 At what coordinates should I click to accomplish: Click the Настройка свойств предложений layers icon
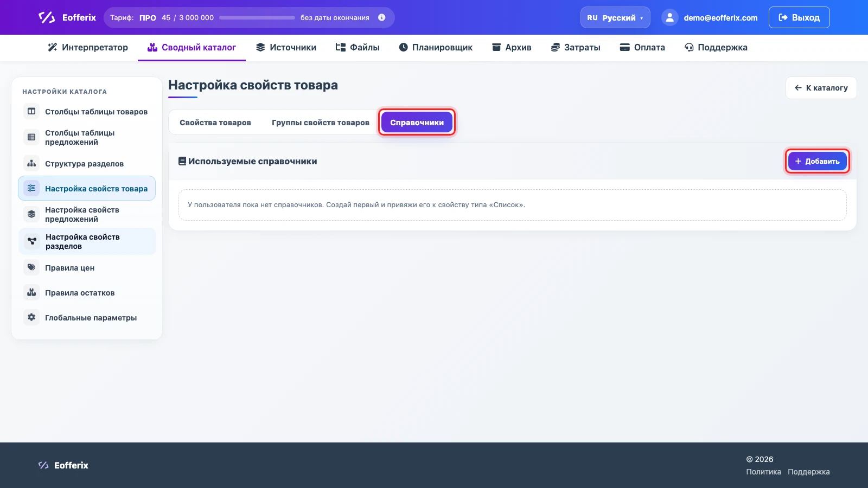coord(31,214)
